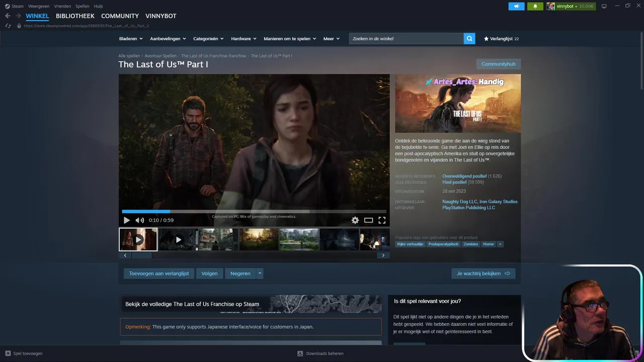Reload the page with the refresh icon
Image resolution: width=644 pixels, height=362 pixels.
click(x=8, y=26)
